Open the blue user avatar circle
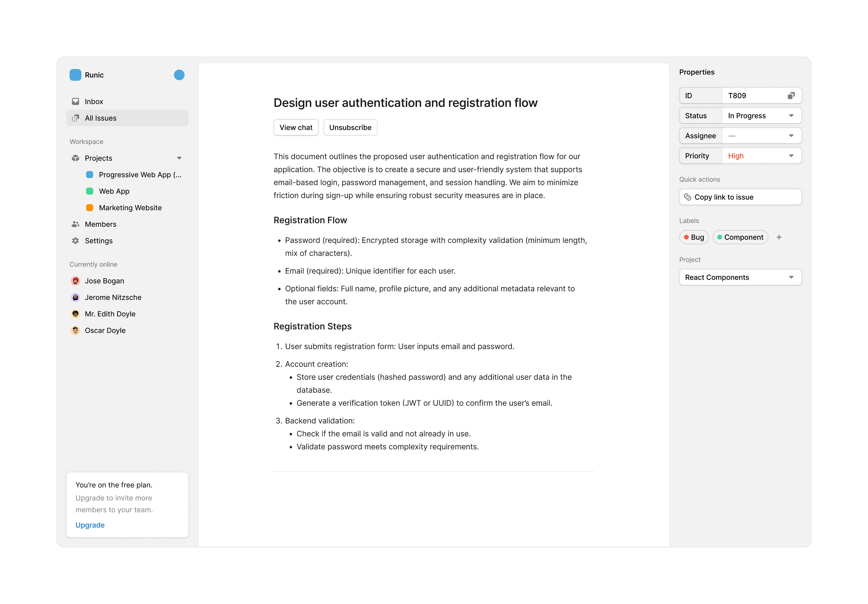868x604 pixels. 179,75
